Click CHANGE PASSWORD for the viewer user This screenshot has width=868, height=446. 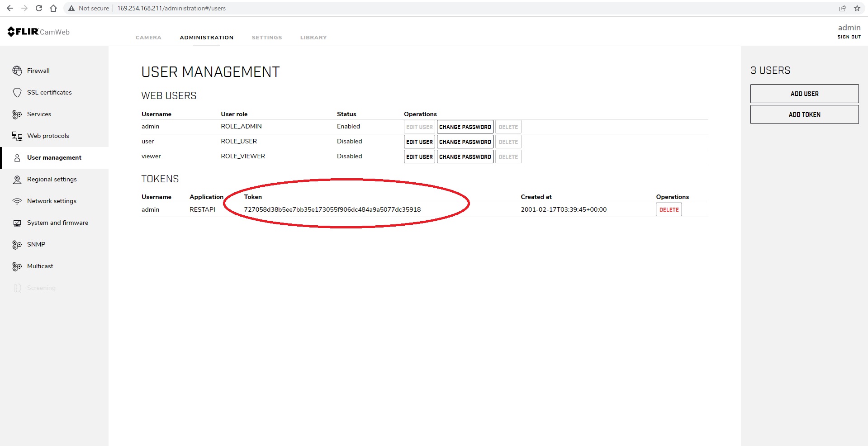pos(465,157)
